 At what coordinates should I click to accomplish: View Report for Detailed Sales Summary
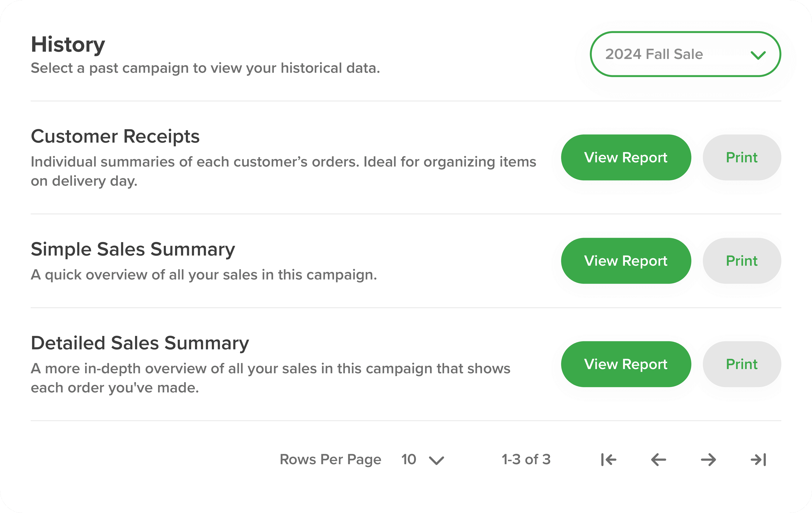coord(626,364)
